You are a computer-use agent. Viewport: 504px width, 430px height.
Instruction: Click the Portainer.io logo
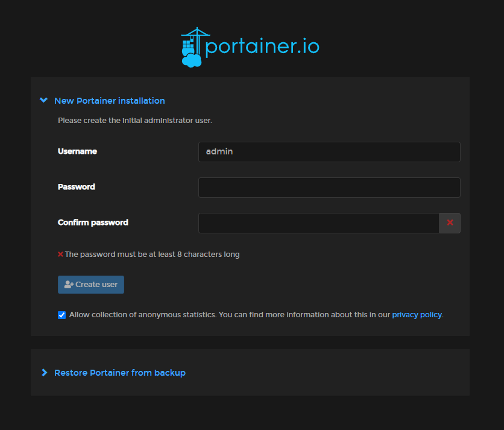[250, 47]
